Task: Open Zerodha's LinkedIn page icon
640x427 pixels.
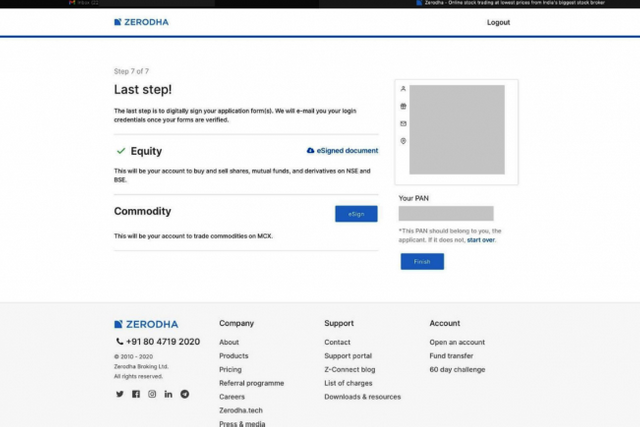Action: [x=168, y=394]
